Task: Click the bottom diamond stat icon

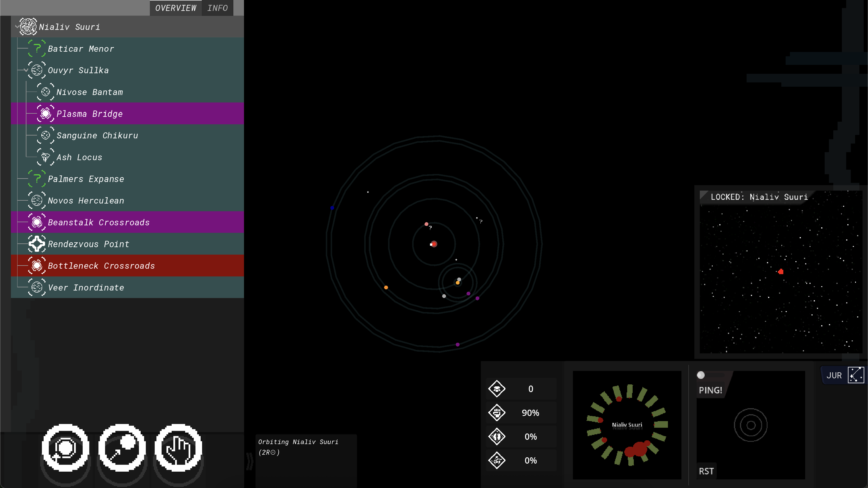Action: (497, 460)
